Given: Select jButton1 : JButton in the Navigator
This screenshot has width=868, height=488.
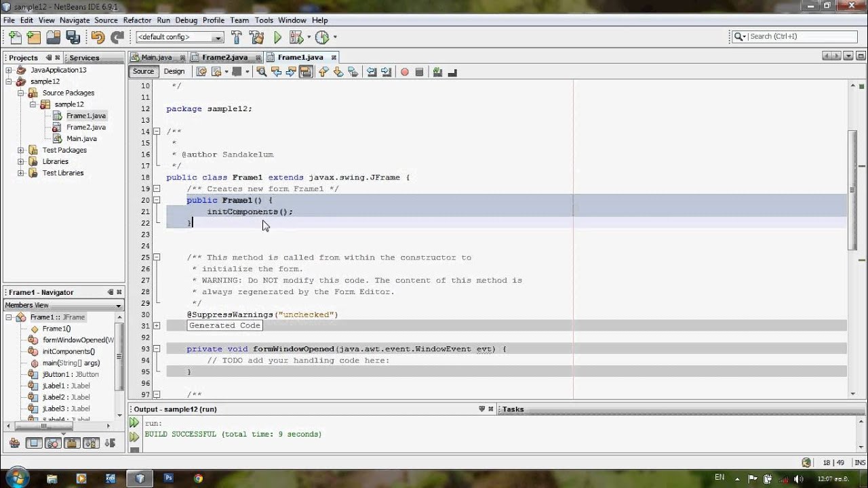Looking at the screenshot, I should tap(71, 374).
